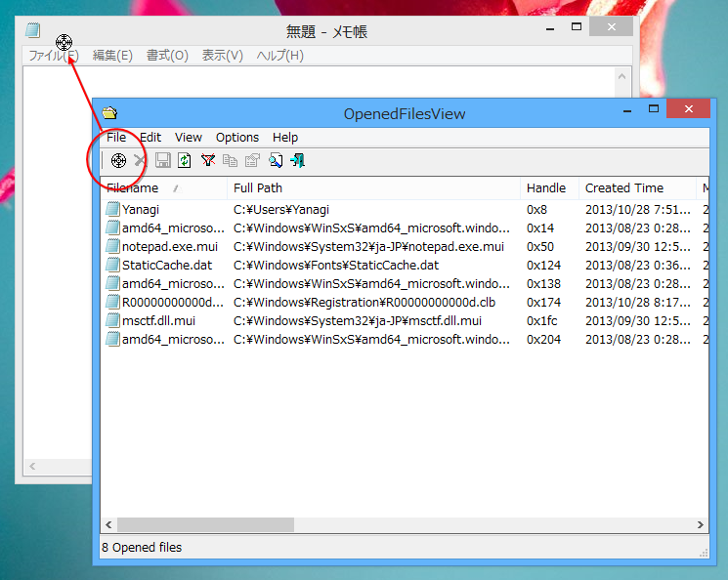728x580 pixels.
Task: Minimize the Notepad window
Action: (x=550, y=28)
